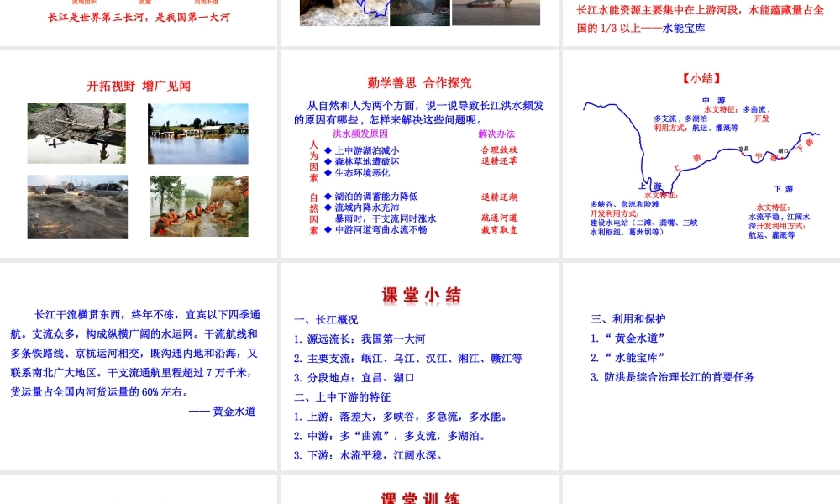Click the 中游 label above the river map
This screenshot has width=840, height=504.
point(713,100)
